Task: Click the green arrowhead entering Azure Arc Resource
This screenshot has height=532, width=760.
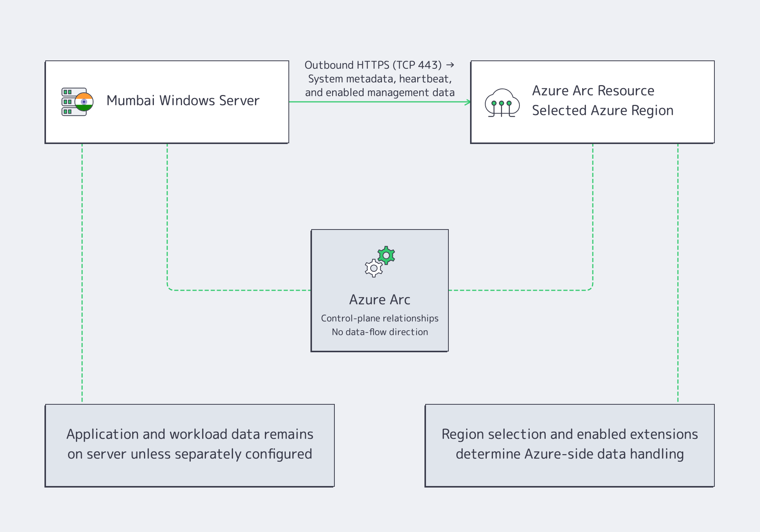Action: point(468,102)
